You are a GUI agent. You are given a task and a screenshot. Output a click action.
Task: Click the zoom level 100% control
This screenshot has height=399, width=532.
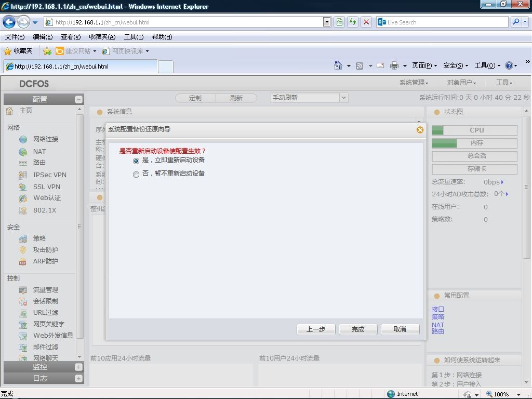click(503, 394)
